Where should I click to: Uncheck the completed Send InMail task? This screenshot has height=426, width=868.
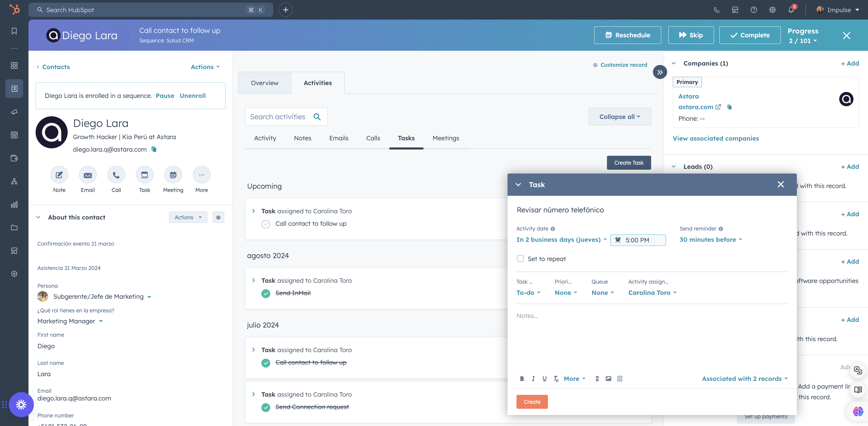click(x=266, y=293)
